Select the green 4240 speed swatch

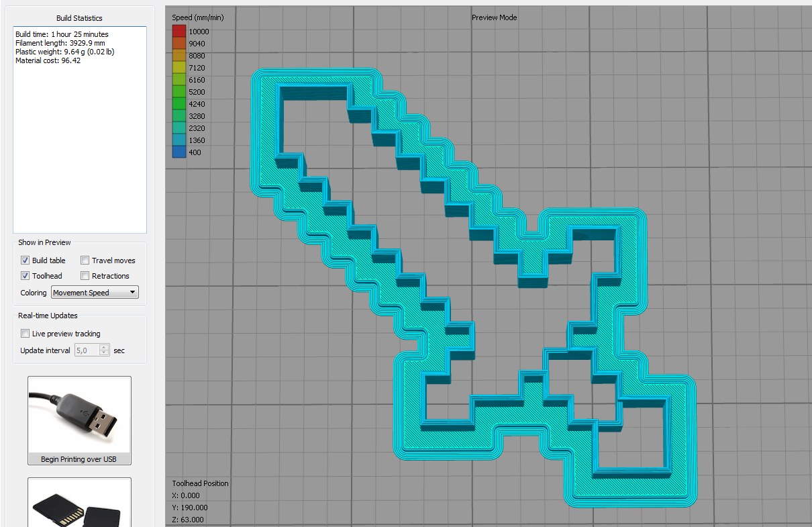[178, 103]
